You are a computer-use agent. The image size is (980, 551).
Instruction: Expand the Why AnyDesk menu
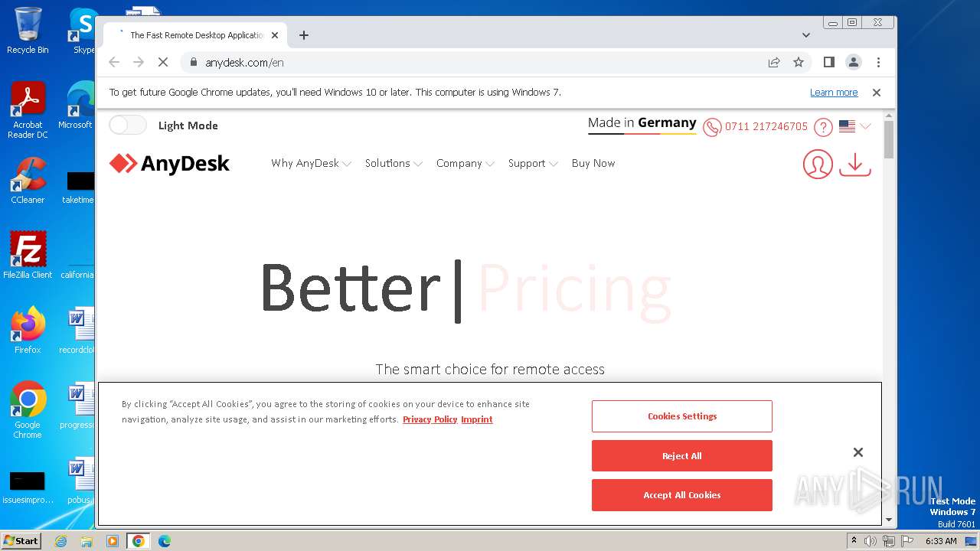click(x=311, y=163)
